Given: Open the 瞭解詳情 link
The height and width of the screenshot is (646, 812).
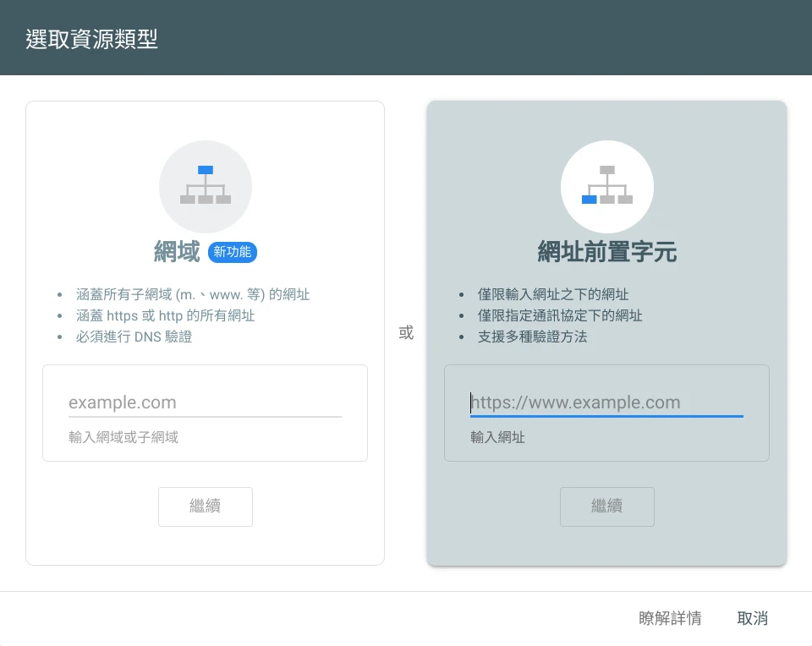Looking at the screenshot, I should (670, 618).
